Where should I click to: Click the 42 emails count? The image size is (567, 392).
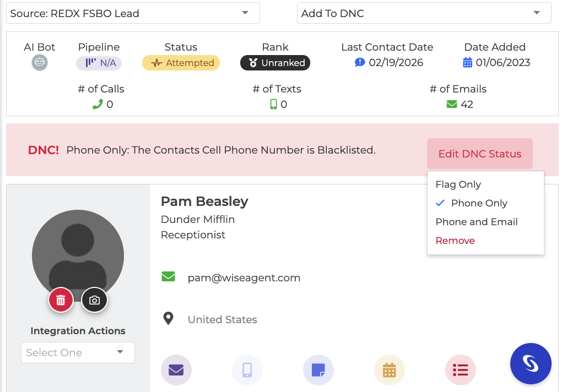pos(467,105)
